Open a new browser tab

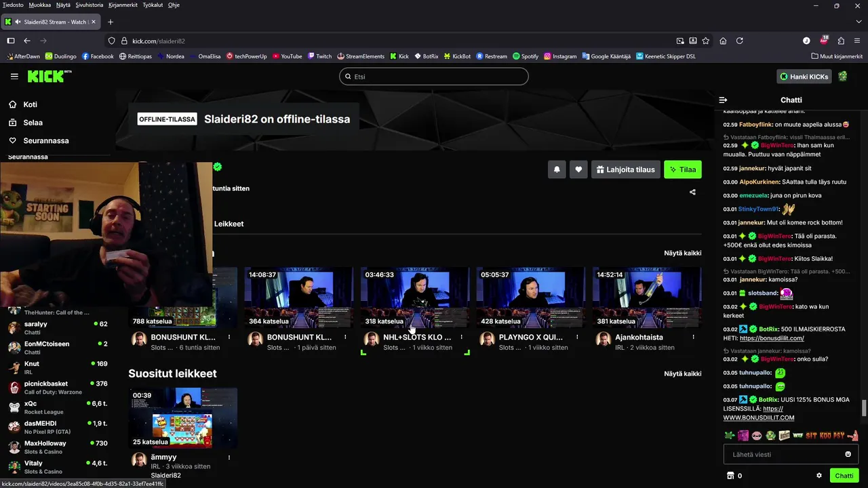click(x=111, y=22)
